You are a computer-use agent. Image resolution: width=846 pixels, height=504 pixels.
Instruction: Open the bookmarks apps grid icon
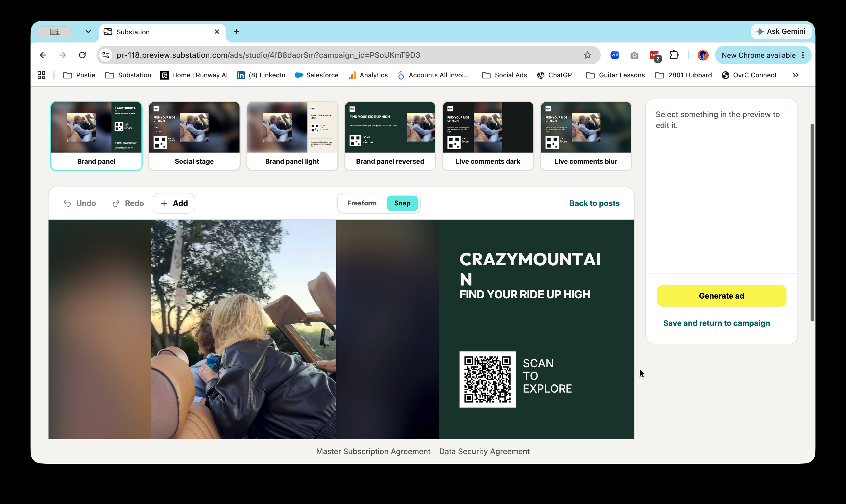41,75
